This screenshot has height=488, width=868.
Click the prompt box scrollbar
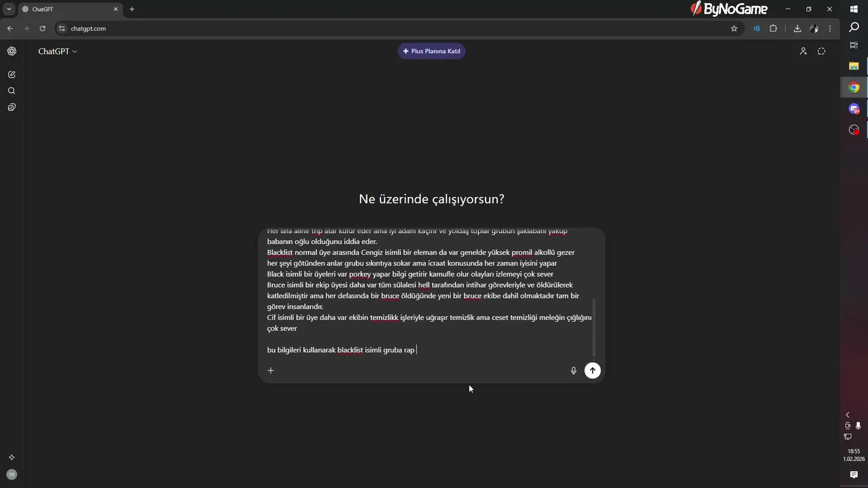point(595,327)
